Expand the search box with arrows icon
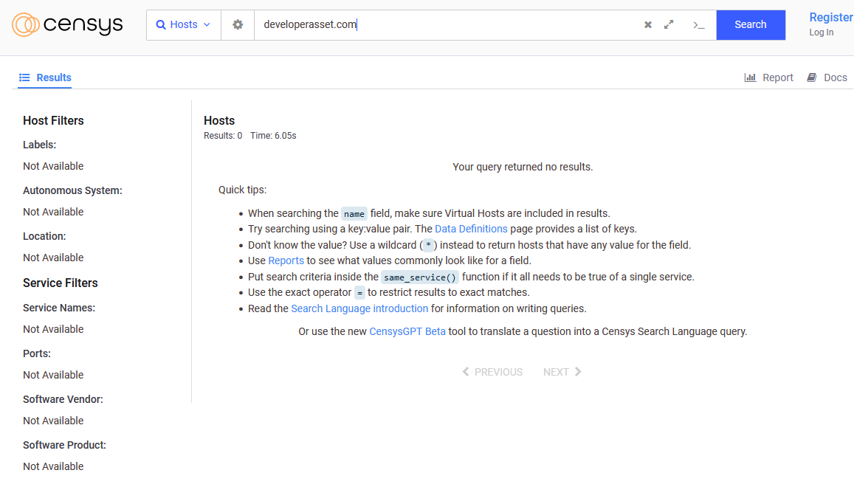Viewport: 854px width, 504px height. [669, 24]
